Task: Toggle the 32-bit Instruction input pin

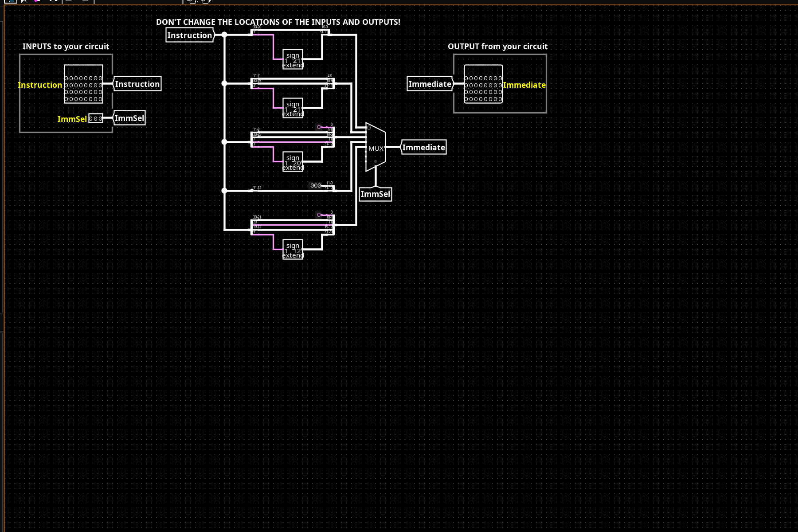Action: [x=83, y=84]
